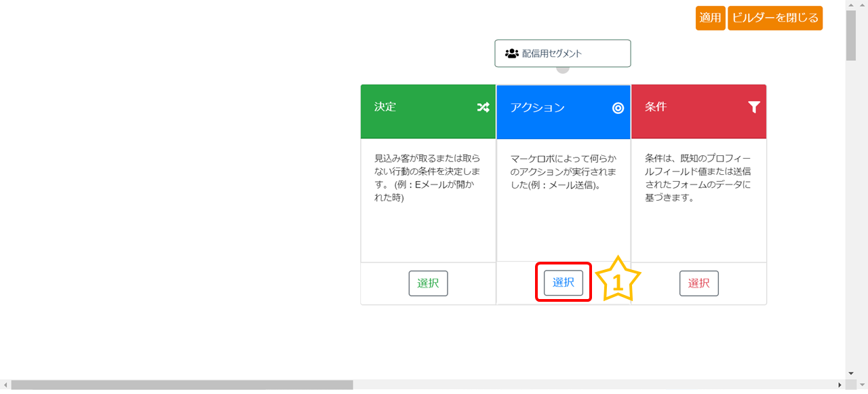Viewport: 868px width, 394px height.
Task: Click the shuffle icon in the 決定 header
Action: [x=483, y=107]
